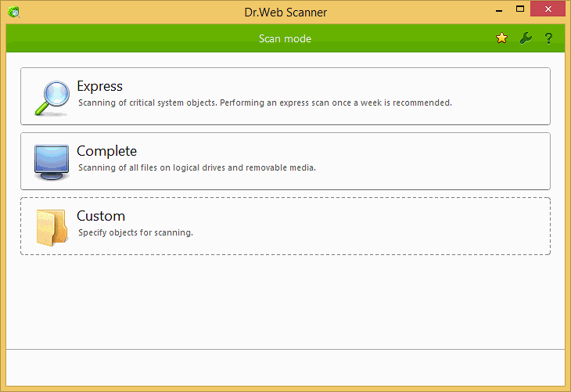Select the Express scan heading
This screenshot has width=571, height=392.
point(100,86)
